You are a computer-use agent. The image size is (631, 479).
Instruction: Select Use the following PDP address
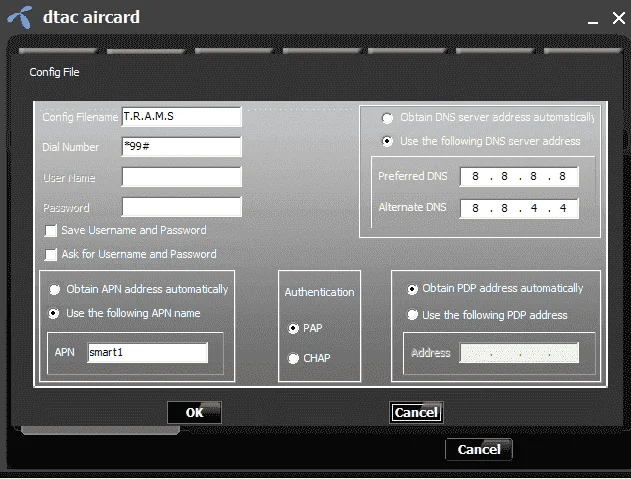412,315
